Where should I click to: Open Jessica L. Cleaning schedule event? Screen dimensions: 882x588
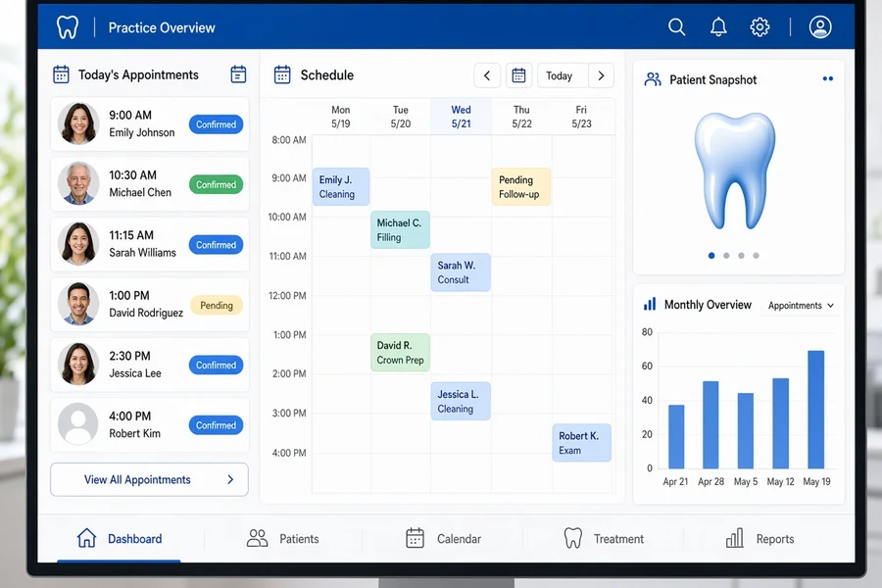coord(461,401)
